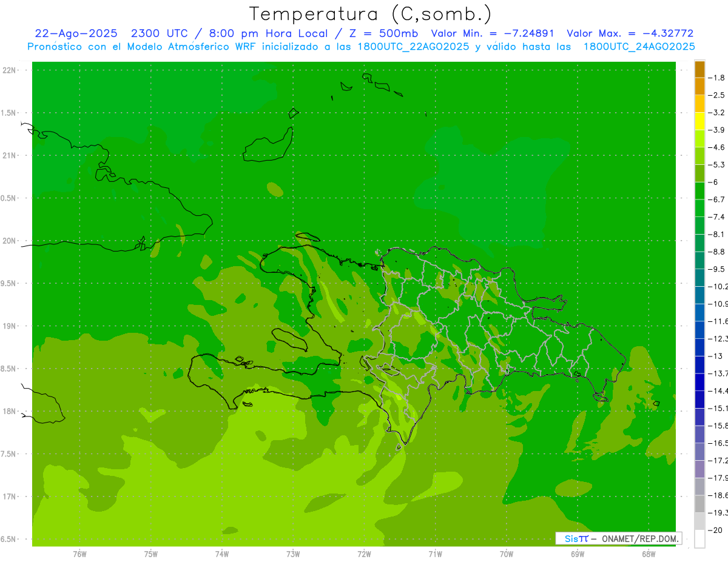Click the '73W' longitude label
Screen dimensions: 728x562
293,554
